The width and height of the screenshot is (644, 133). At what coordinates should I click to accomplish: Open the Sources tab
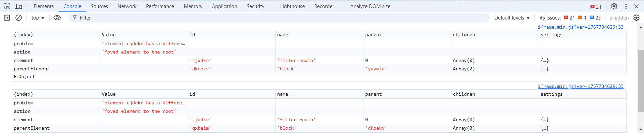coord(99,6)
